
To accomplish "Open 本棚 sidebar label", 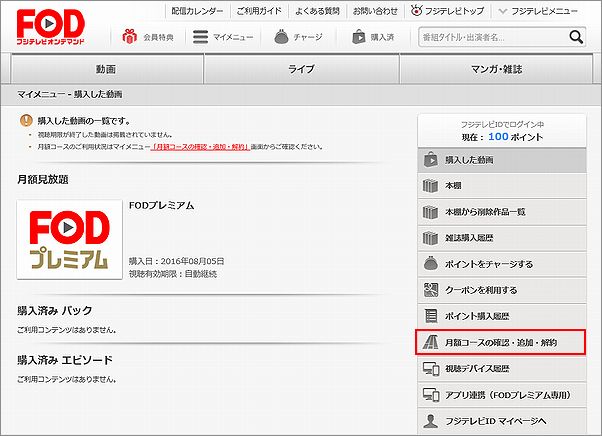I will 453,186.
